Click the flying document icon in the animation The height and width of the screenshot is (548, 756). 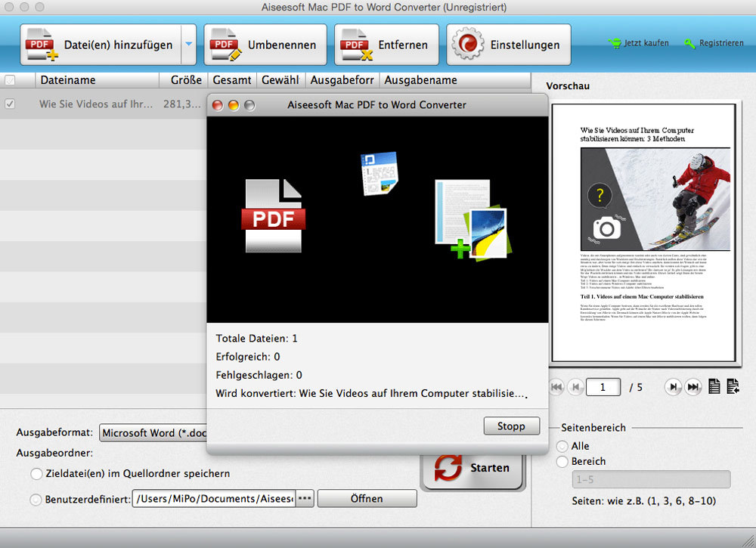pyautogui.click(x=380, y=174)
